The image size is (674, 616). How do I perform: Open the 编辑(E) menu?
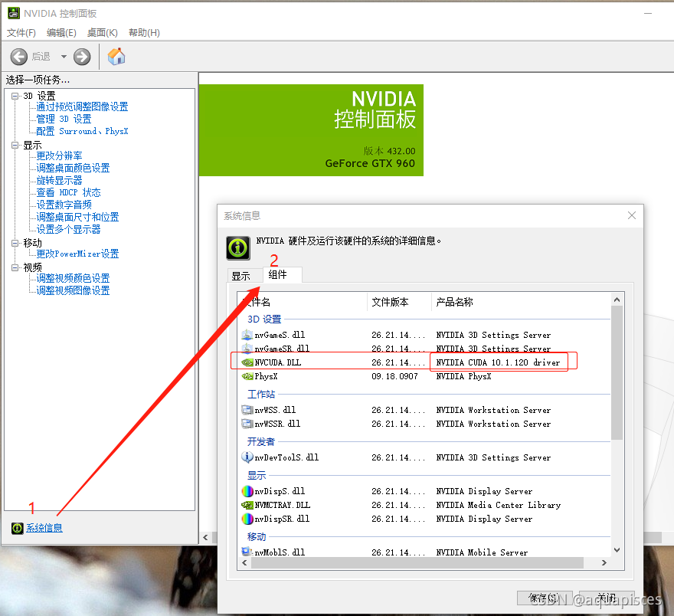[x=61, y=33]
